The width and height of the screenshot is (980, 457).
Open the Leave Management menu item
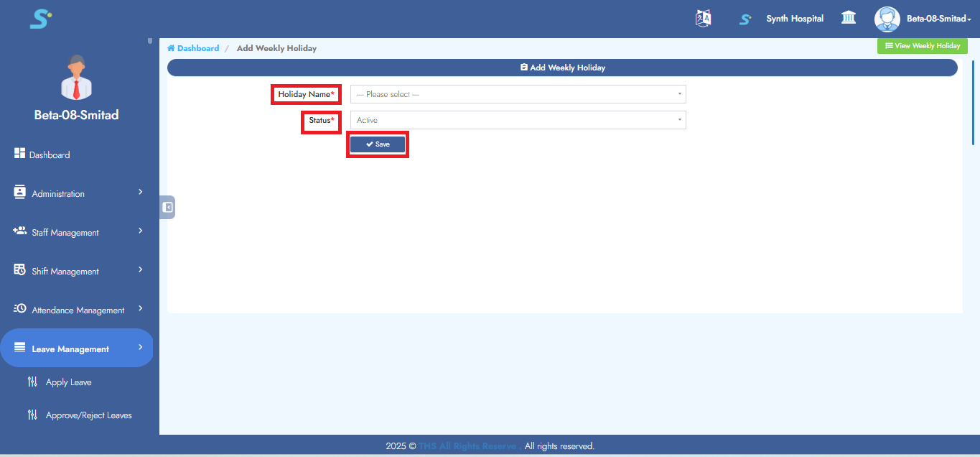pos(70,349)
